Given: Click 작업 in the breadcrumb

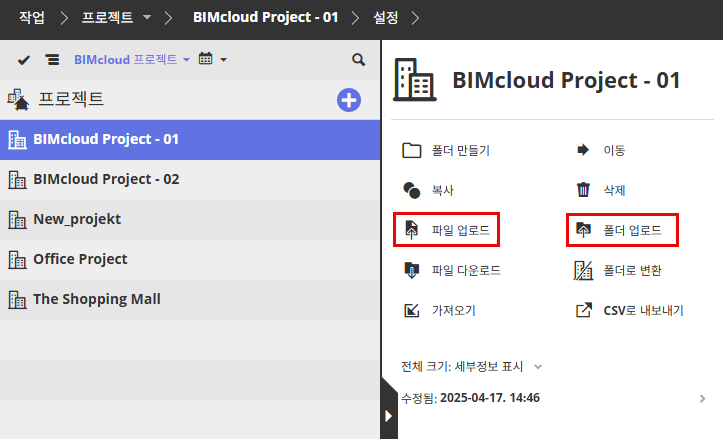Looking at the screenshot, I should pyautogui.click(x=32, y=18).
